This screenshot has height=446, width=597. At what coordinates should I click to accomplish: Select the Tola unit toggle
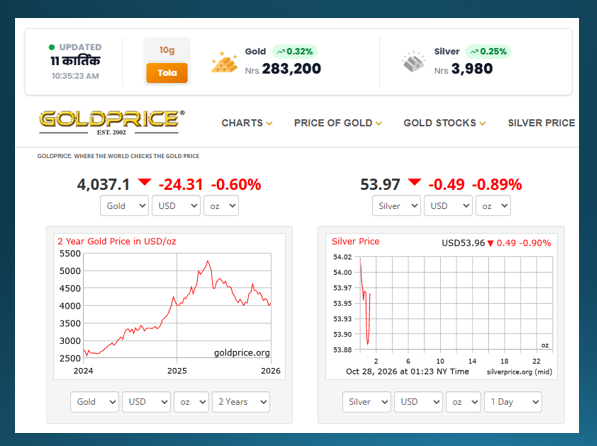(x=167, y=73)
